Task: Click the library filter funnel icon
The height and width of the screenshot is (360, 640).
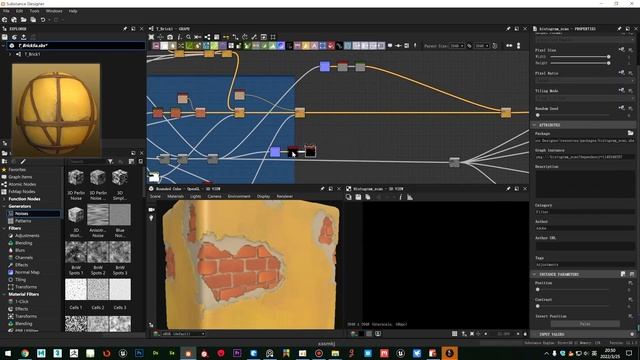Action: pyautogui.click(x=110, y=162)
